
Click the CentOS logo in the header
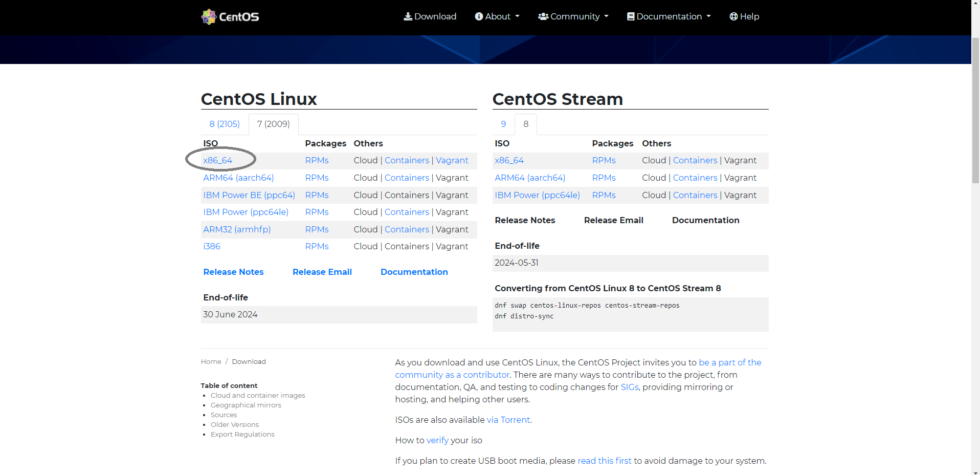(230, 17)
